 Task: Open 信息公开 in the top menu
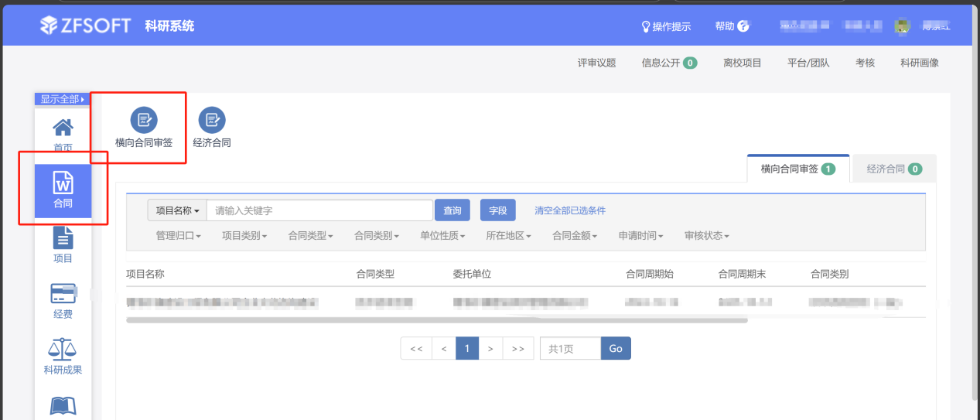click(x=668, y=63)
